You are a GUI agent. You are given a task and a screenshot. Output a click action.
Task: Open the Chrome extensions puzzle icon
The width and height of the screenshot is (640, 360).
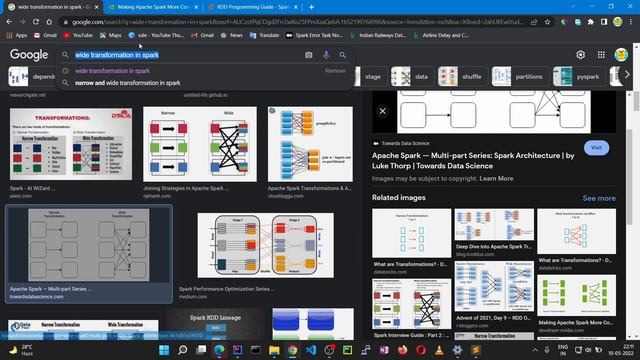(591, 22)
